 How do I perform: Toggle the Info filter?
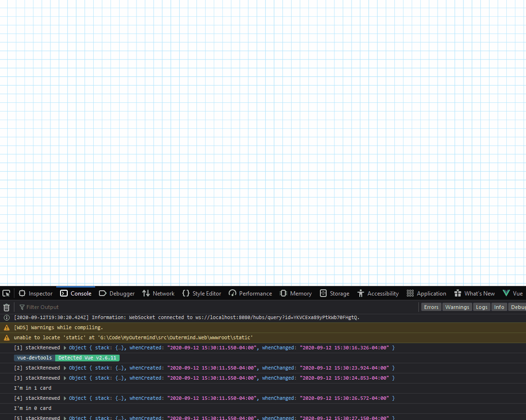(499, 307)
